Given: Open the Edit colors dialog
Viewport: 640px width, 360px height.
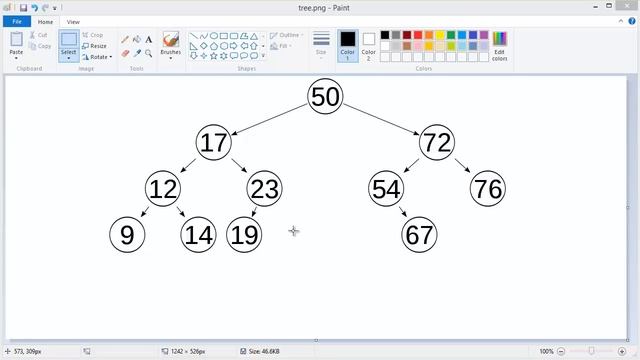Looking at the screenshot, I should pos(500,46).
